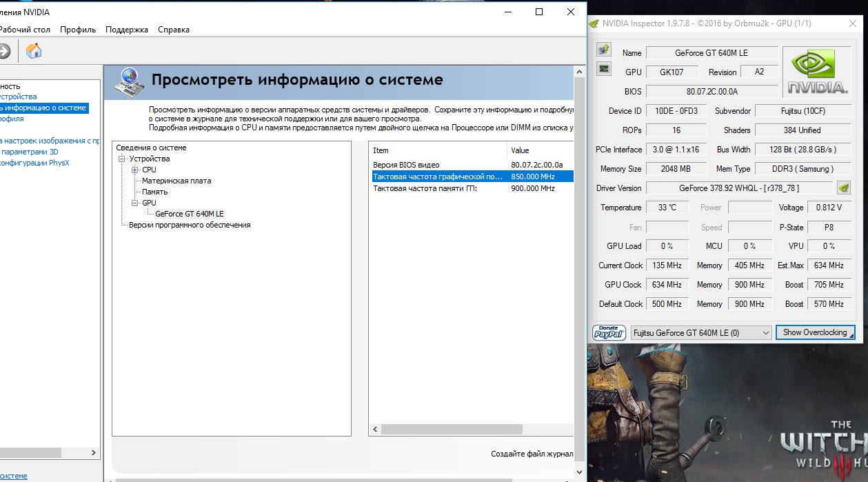Click the Device ID 10DE - 0FD3 field
Screen dimensions: 868x482
pos(675,111)
